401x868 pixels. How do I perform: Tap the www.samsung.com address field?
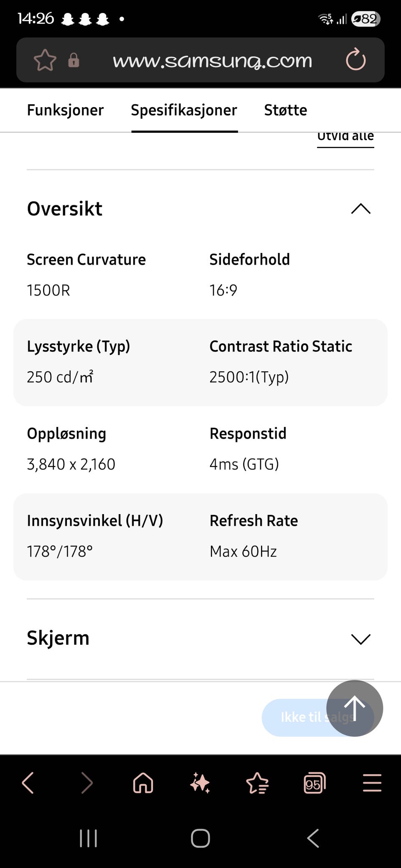(212, 61)
